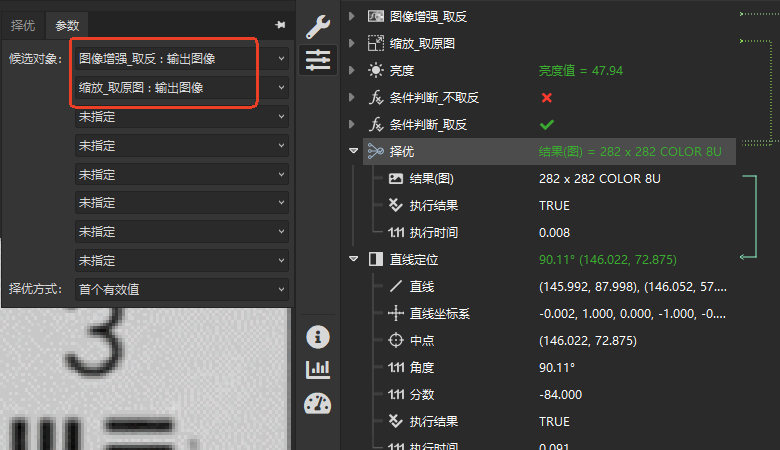
Task: Open the 缩放_取原图：输出图像 candidate dropdown
Action: [x=182, y=88]
